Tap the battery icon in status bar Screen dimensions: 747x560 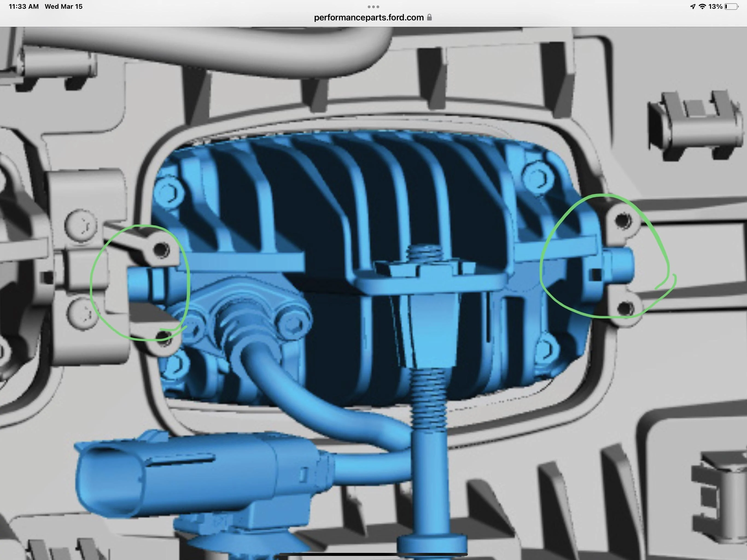tap(731, 6)
